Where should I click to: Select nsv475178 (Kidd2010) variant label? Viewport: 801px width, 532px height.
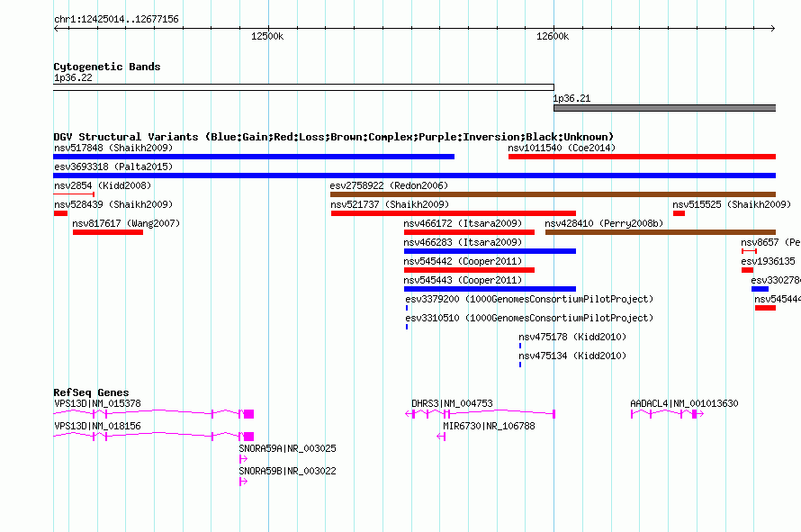coord(572,337)
